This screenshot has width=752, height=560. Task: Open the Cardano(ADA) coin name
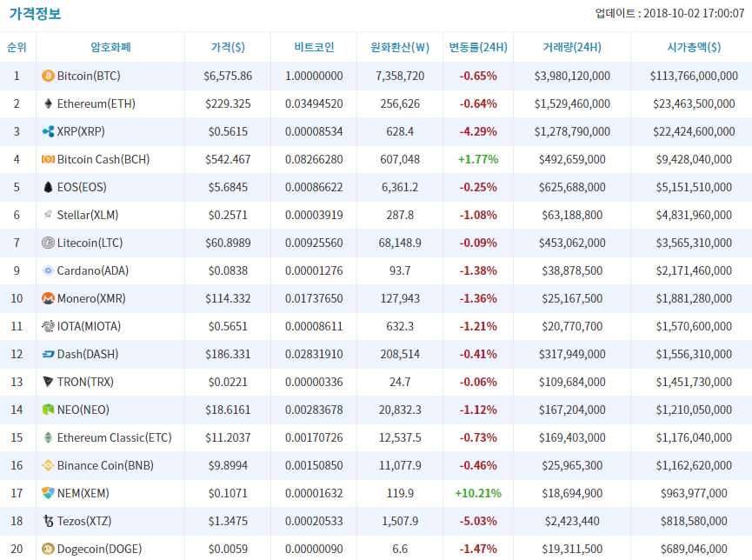point(93,270)
